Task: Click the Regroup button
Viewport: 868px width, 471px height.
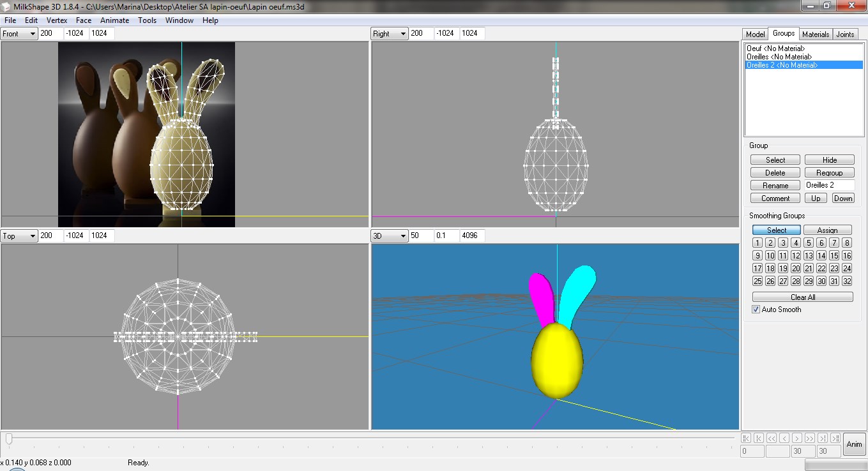Action: click(829, 172)
